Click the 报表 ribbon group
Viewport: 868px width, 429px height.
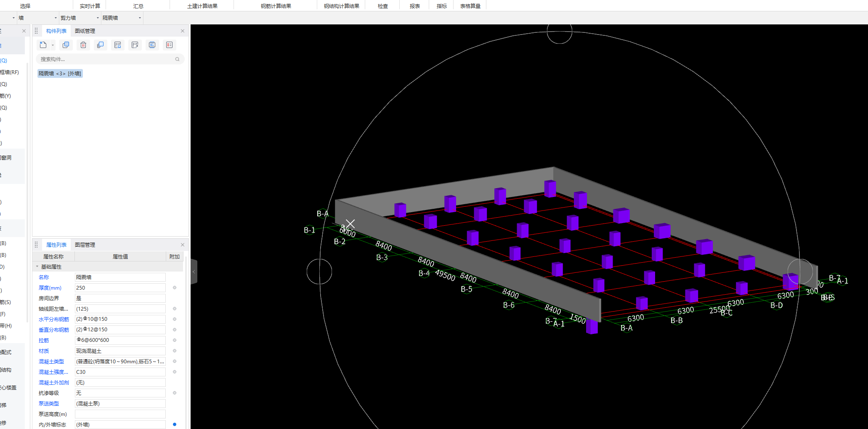click(x=415, y=6)
